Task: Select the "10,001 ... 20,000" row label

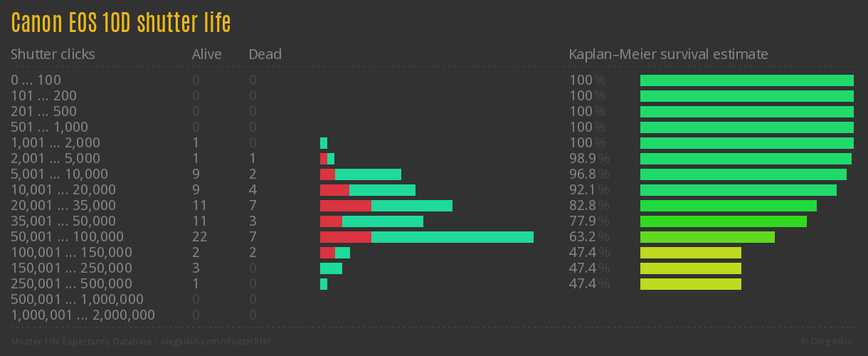Action: coord(63,190)
